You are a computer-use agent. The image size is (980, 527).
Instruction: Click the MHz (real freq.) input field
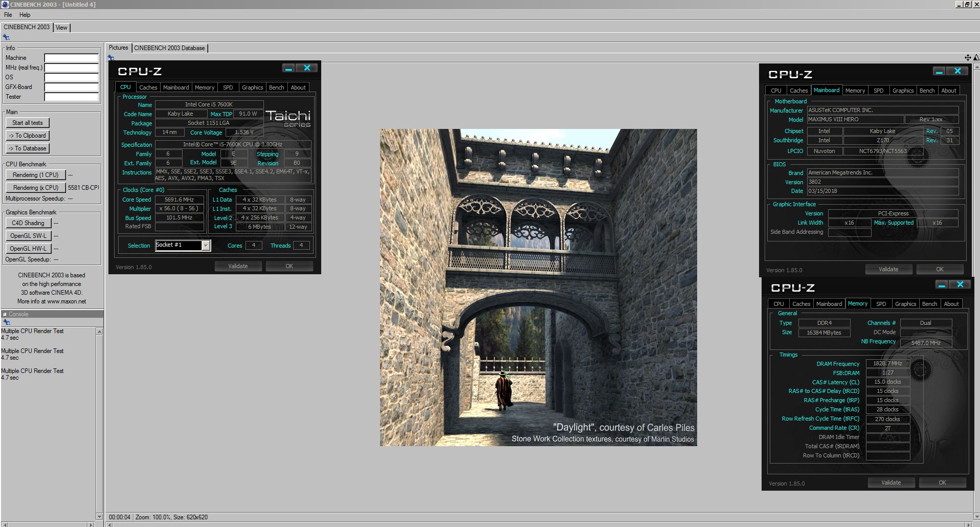pos(71,68)
